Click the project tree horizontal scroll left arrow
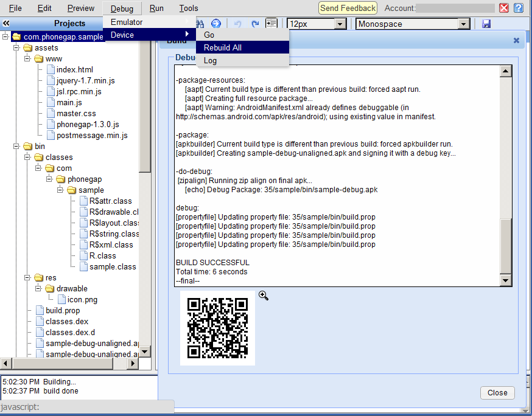Screen dimensions: 532x416 tap(5, 364)
